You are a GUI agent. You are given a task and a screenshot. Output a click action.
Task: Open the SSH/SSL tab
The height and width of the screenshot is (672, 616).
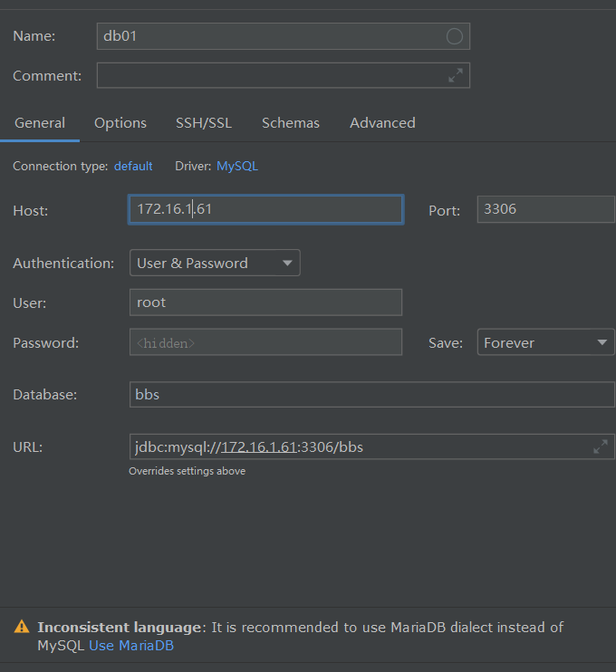click(x=204, y=123)
